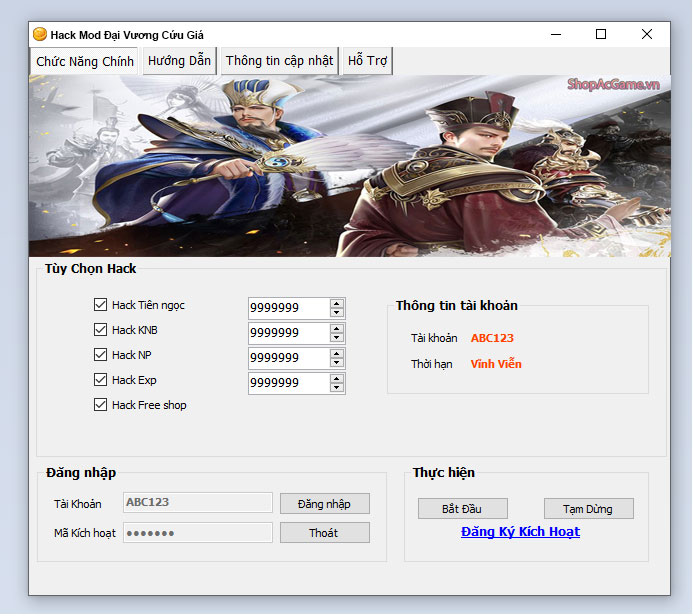This screenshot has width=693, height=616.
Task: Uncheck the Hack Tiên ngọc checkbox
Action: (100, 304)
